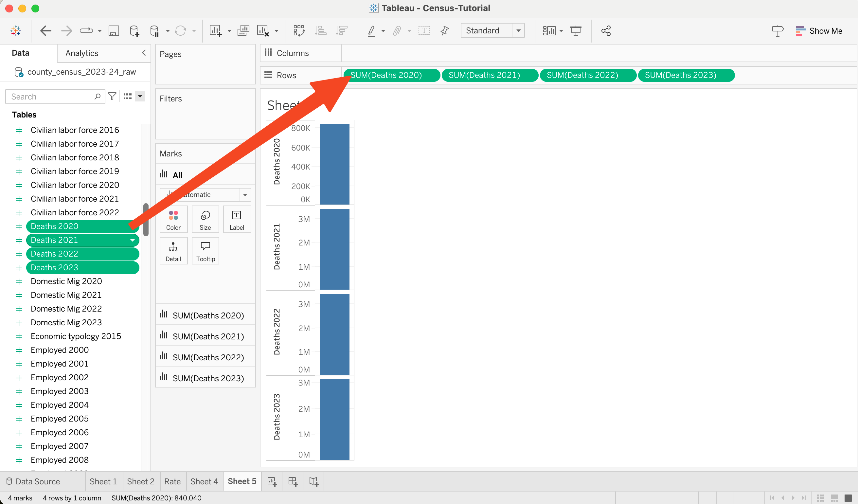Open the data pane view options dropdown
This screenshot has height=504, width=858.
pyautogui.click(x=140, y=96)
